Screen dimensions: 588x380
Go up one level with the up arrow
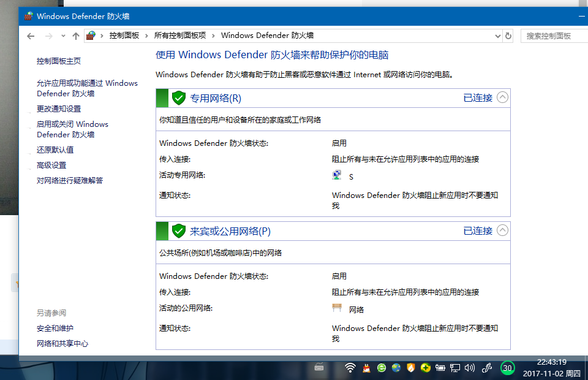point(76,36)
